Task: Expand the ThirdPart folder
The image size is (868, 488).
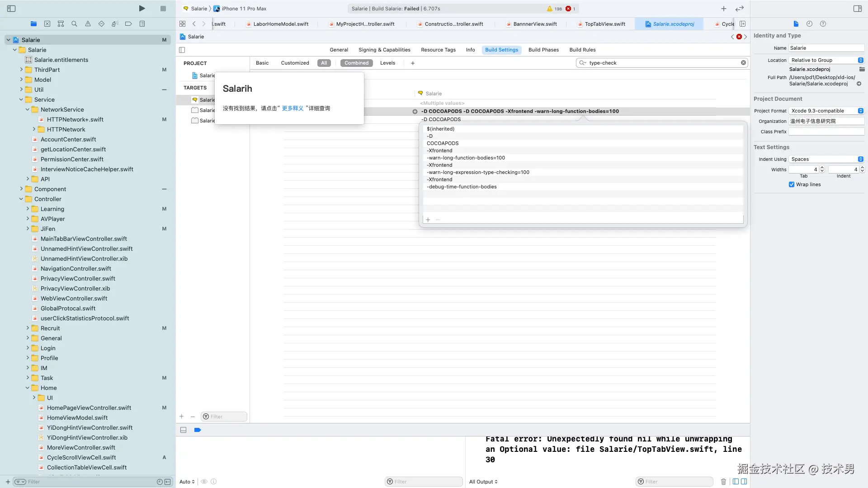Action: click(21, 70)
